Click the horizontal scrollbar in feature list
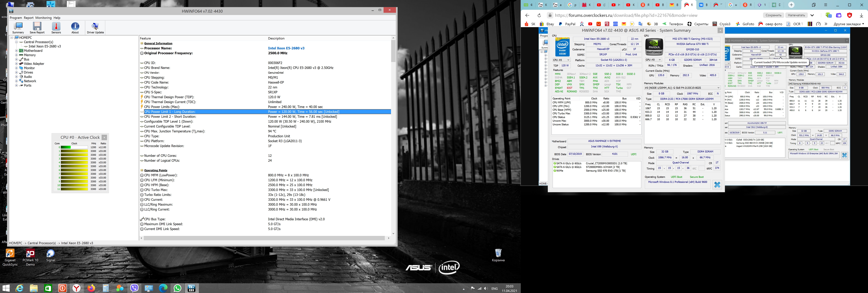 pyautogui.click(x=264, y=238)
